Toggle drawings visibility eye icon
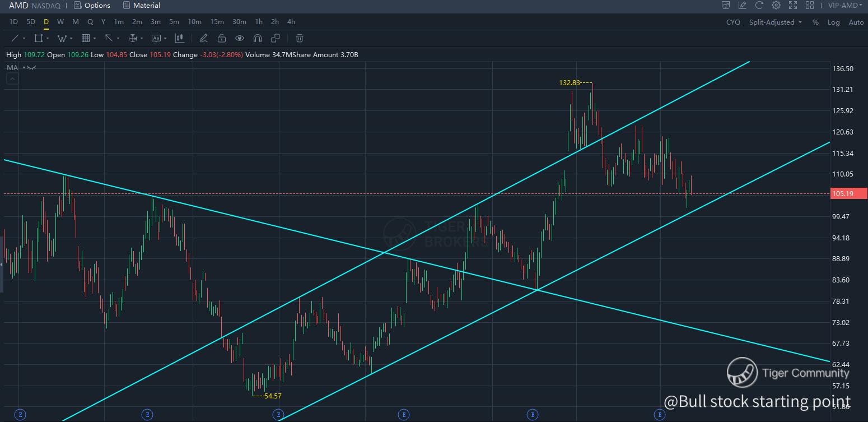This screenshot has height=422, width=868. pos(240,38)
